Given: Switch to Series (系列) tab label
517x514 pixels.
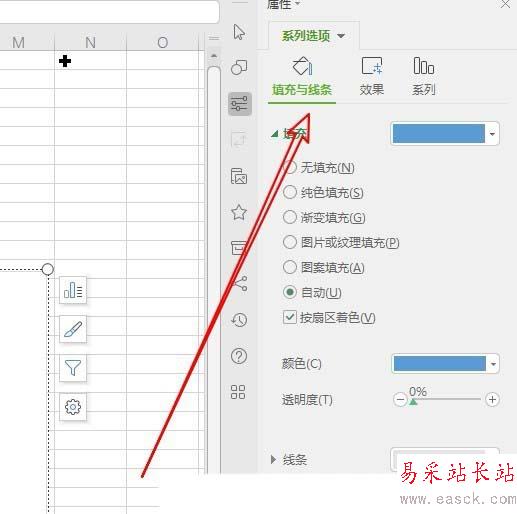Looking at the screenshot, I should tap(423, 90).
